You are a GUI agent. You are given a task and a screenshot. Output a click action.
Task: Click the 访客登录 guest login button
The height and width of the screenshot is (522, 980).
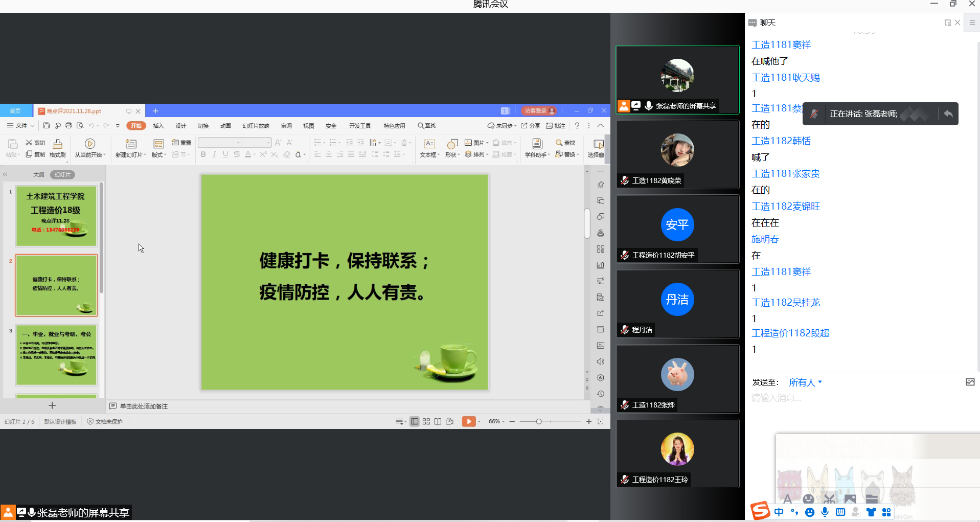tap(539, 111)
